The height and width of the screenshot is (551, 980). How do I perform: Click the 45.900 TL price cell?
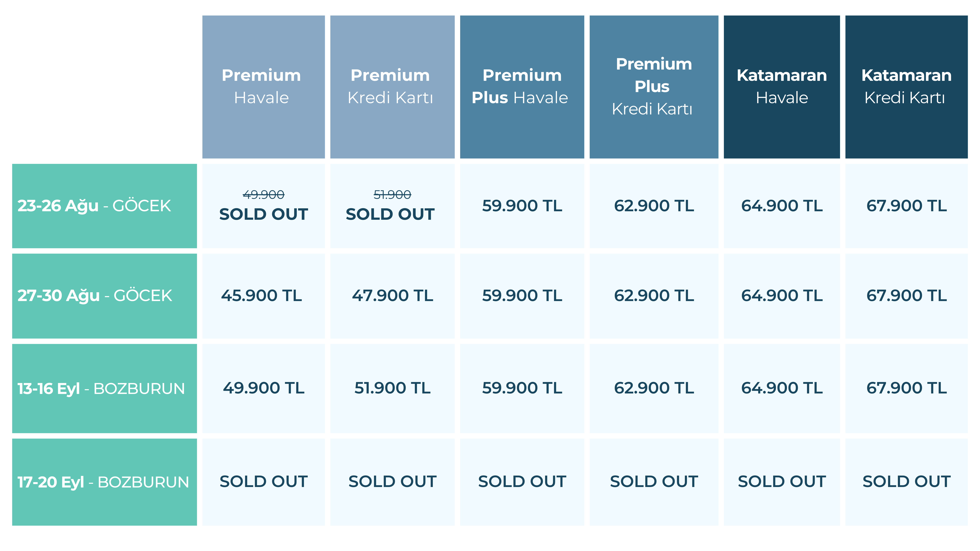(262, 295)
